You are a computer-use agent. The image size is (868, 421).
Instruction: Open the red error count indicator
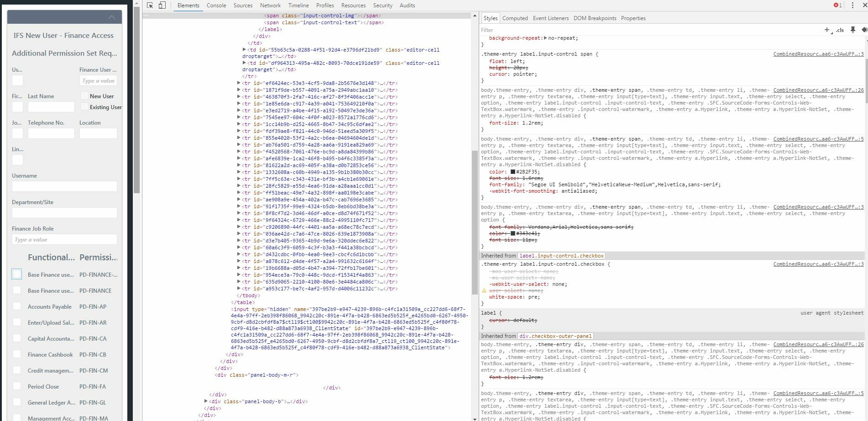838,5
